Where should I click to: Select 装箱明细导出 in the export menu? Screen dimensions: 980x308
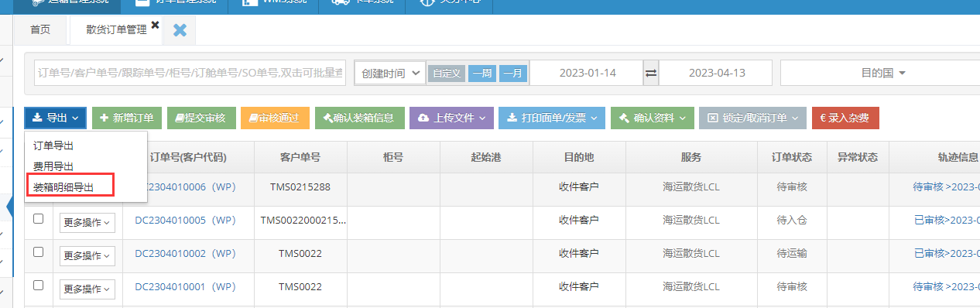pyautogui.click(x=63, y=187)
